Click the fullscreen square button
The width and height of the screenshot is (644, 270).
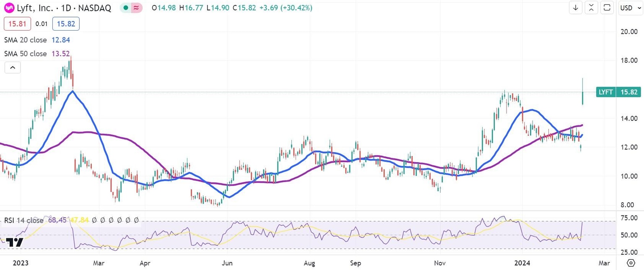607,8
